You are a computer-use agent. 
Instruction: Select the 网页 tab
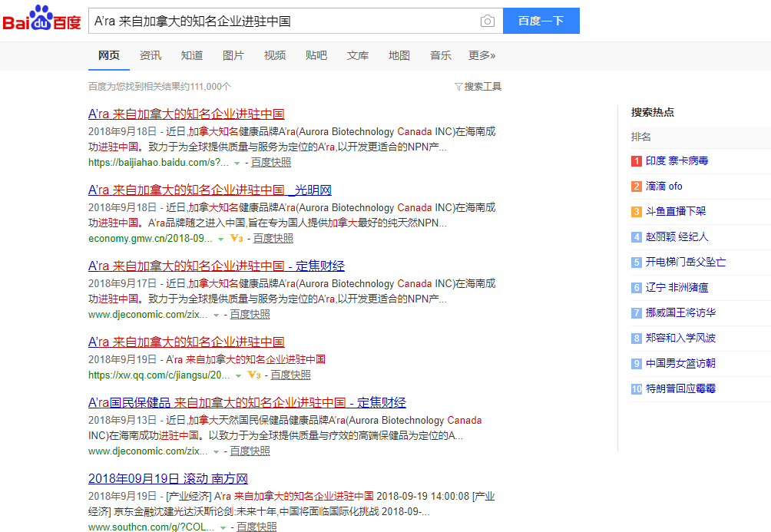(x=109, y=55)
